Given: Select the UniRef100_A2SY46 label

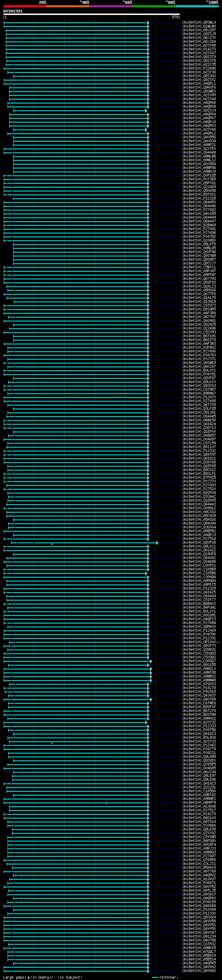Looking at the screenshot, I should [x=199, y=130].
